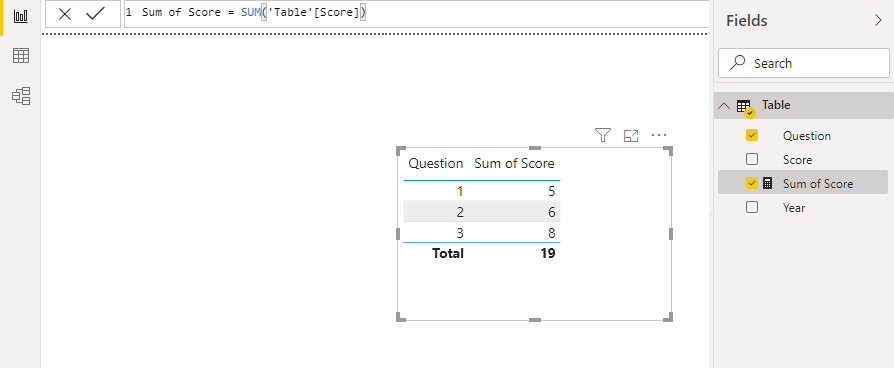Image resolution: width=894 pixels, height=368 pixels.
Task: Uncheck the Sum of Score checkbox
Action: (752, 183)
